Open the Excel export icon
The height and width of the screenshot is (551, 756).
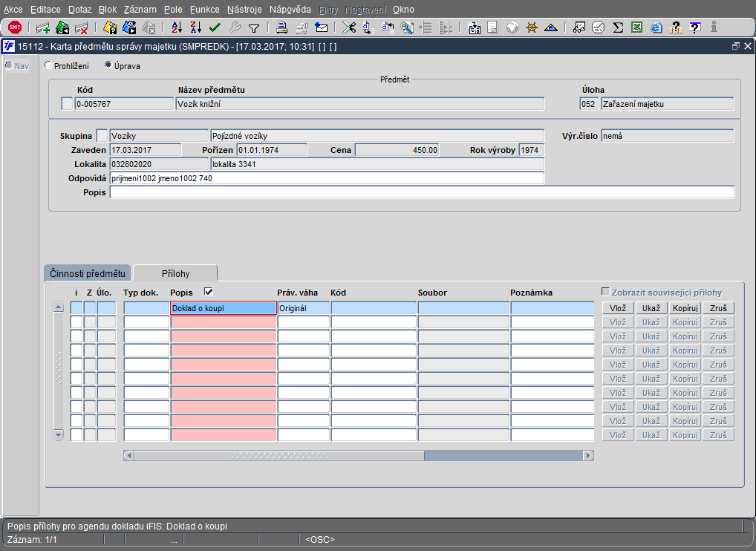pos(637,27)
